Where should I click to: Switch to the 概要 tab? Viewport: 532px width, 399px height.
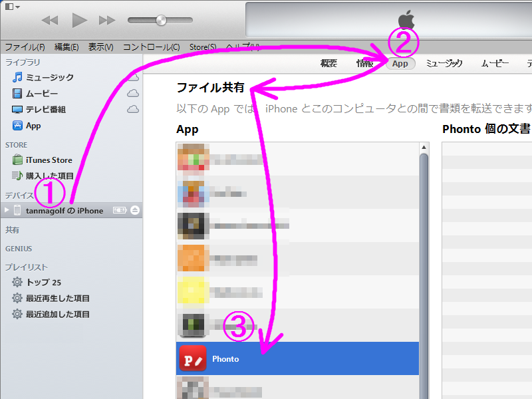tap(329, 63)
